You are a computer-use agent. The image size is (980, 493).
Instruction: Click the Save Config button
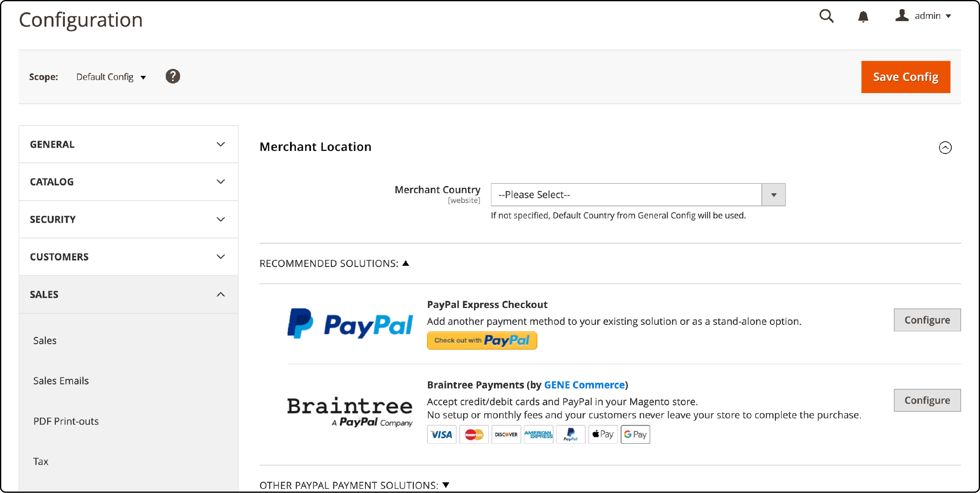(x=906, y=77)
